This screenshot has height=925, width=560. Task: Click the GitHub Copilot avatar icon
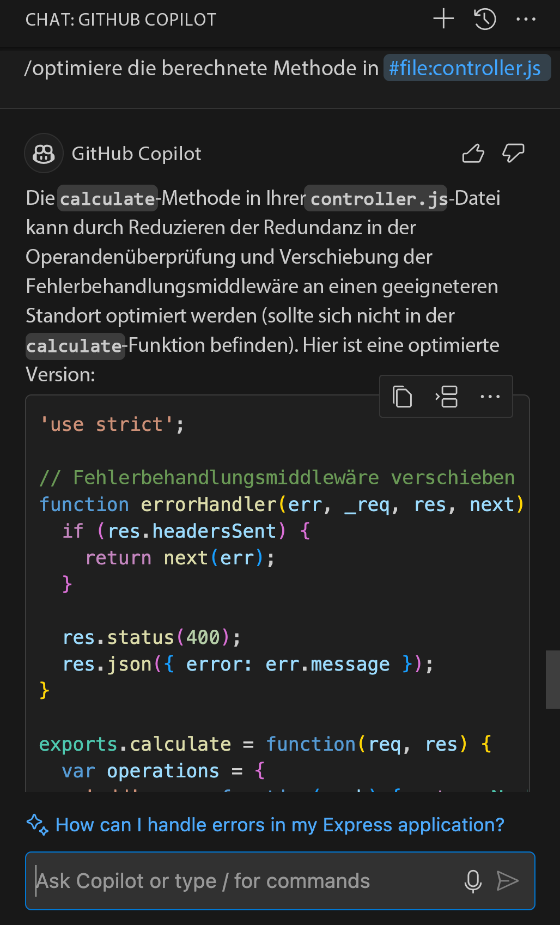44,154
